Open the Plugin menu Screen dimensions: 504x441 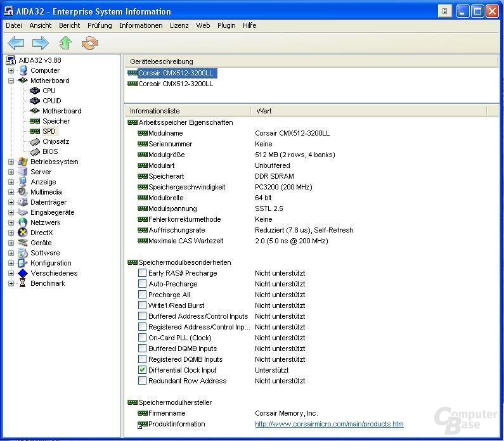coord(226,25)
